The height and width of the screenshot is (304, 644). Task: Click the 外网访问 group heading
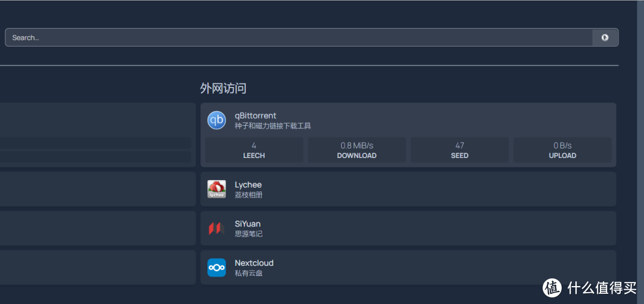click(223, 88)
